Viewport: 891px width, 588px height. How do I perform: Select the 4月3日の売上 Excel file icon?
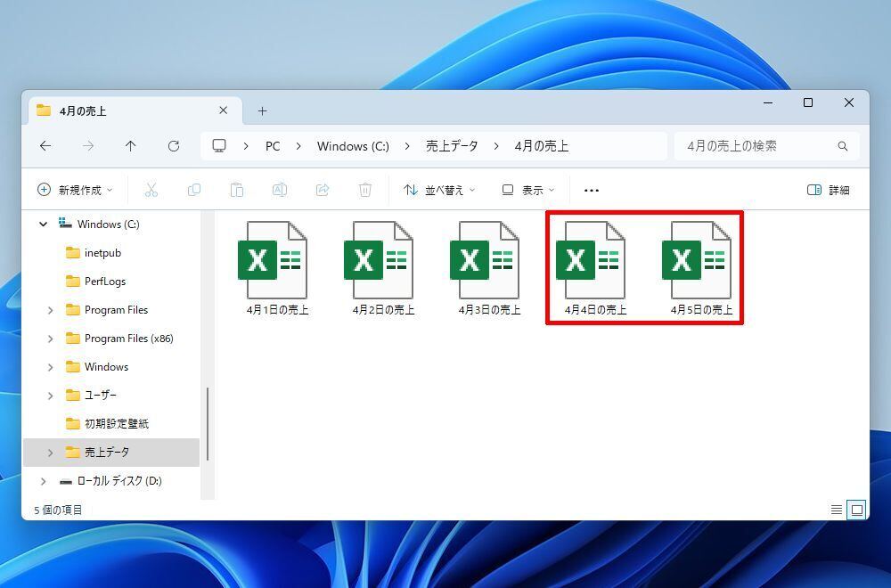coord(485,261)
